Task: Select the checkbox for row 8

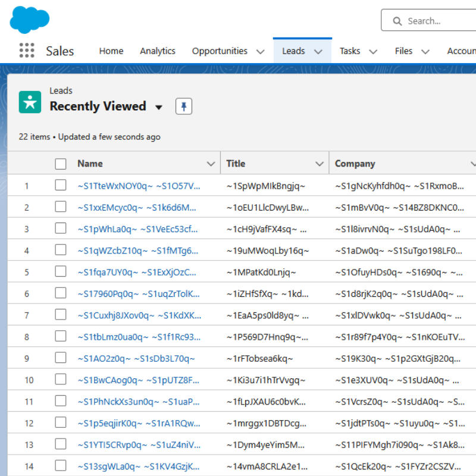Action: [61, 336]
